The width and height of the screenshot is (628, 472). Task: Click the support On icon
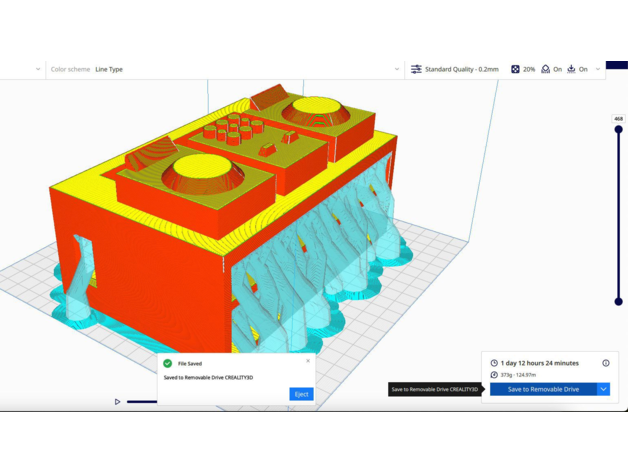pyautogui.click(x=545, y=69)
